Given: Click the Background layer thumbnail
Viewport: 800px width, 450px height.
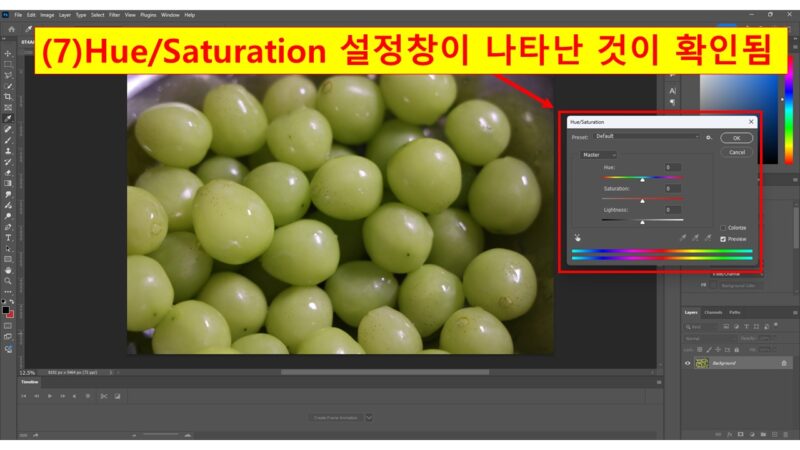Looking at the screenshot, I should coord(702,363).
